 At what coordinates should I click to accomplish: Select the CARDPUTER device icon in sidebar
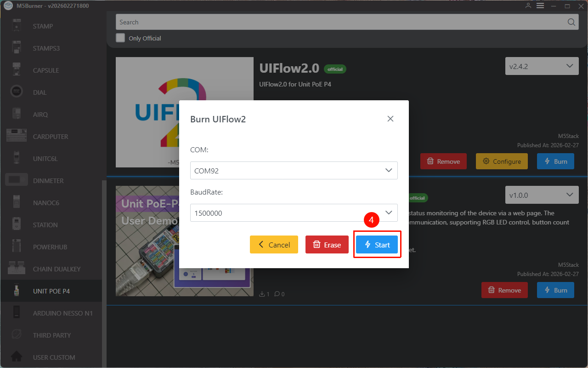click(x=17, y=136)
